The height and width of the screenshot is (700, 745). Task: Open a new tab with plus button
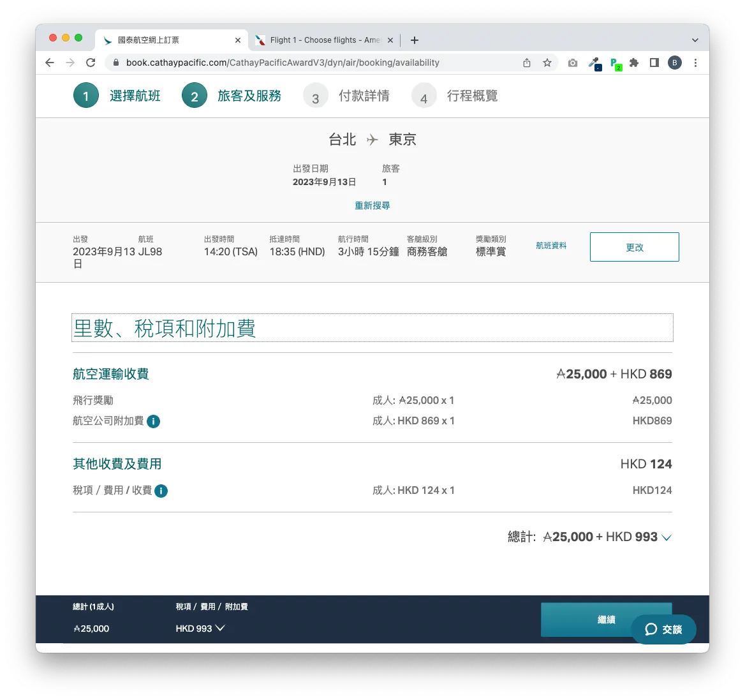tap(415, 40)
